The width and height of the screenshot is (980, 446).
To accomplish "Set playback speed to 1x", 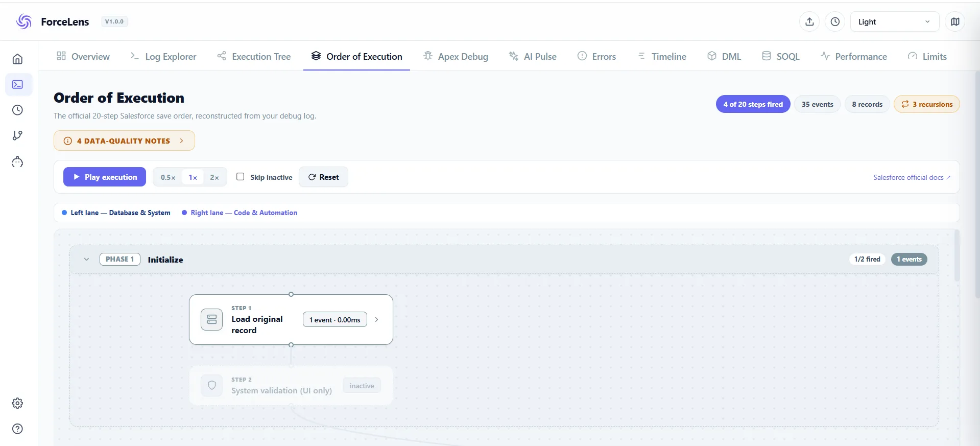I will (x=193, y=177).
